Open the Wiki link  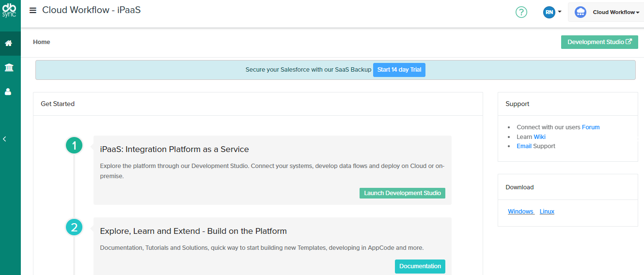[x=539, y=137]
